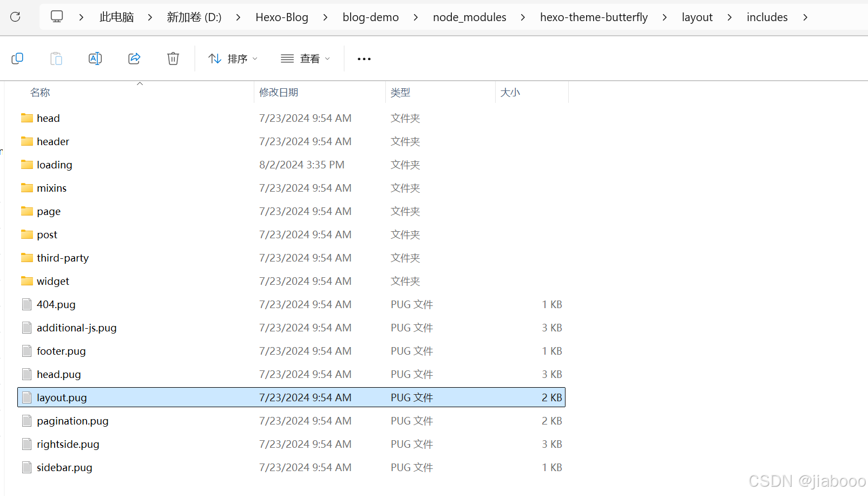868x496 pixels.
Task: Click includes breadcrumb segment
Action: [767, 17]
